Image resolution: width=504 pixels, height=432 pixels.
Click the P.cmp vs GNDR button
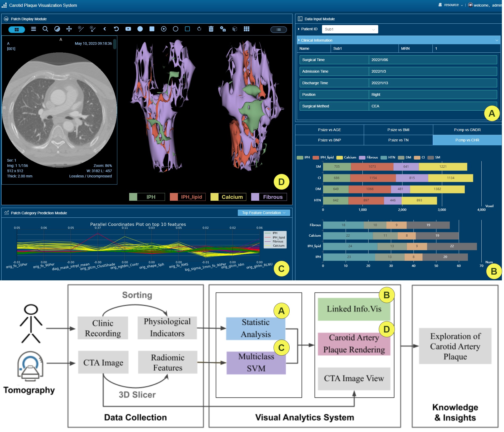coord(467,130)
